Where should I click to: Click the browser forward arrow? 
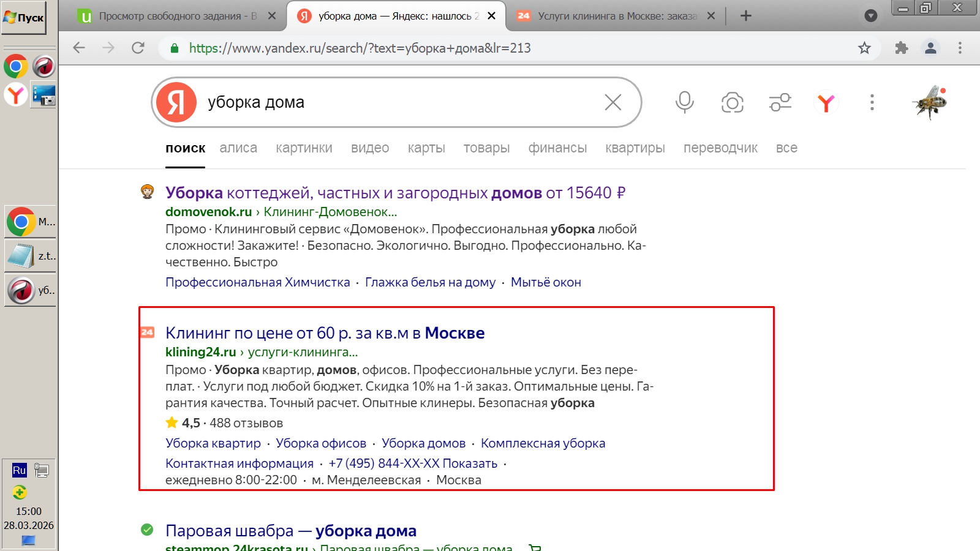tap(108, 48)
